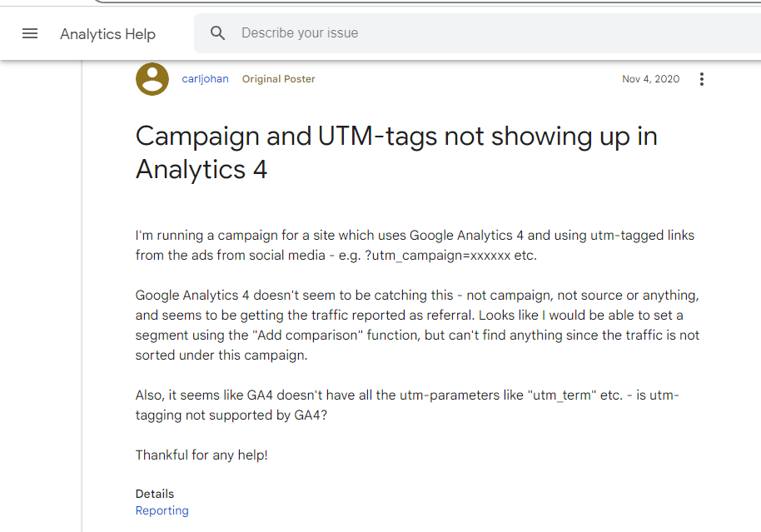The height and width of the screenshot is (532, 761).
Task: Open the post's three-dot options menu
Action: 702,79
